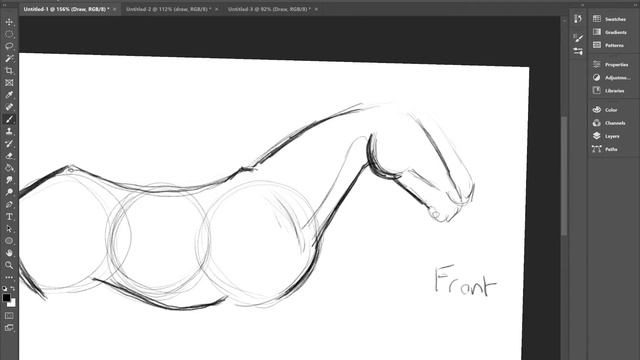Switch to the Untitled-2 document tab
Viewport: 640px width, 360px height.
point(168,9)
